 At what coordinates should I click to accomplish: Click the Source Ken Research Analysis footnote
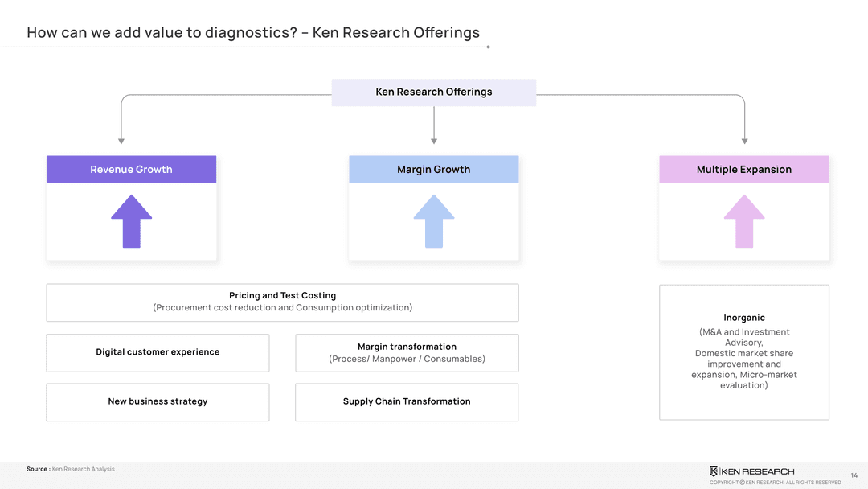[71, 469]
